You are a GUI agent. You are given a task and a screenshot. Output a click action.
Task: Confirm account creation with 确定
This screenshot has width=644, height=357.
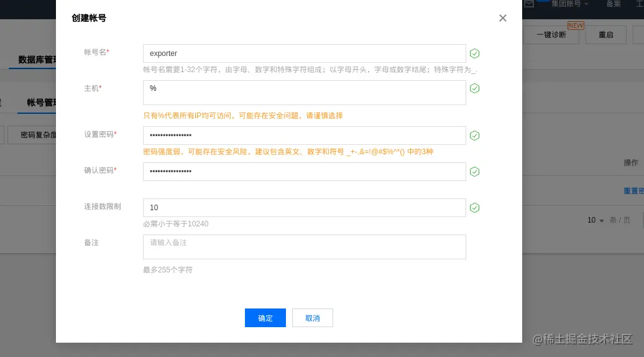point(265,318)
